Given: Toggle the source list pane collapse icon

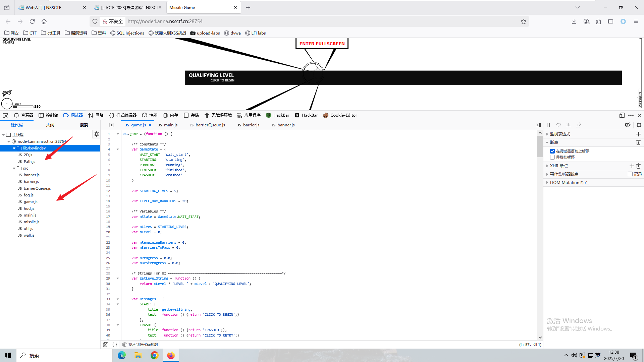Looking at the screenshot, I should pos(111,125).
